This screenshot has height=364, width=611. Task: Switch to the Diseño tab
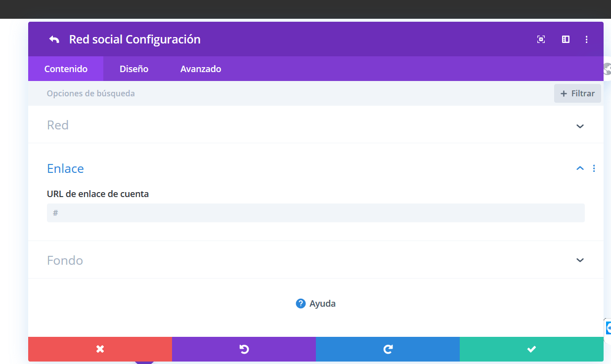[134, 69]
